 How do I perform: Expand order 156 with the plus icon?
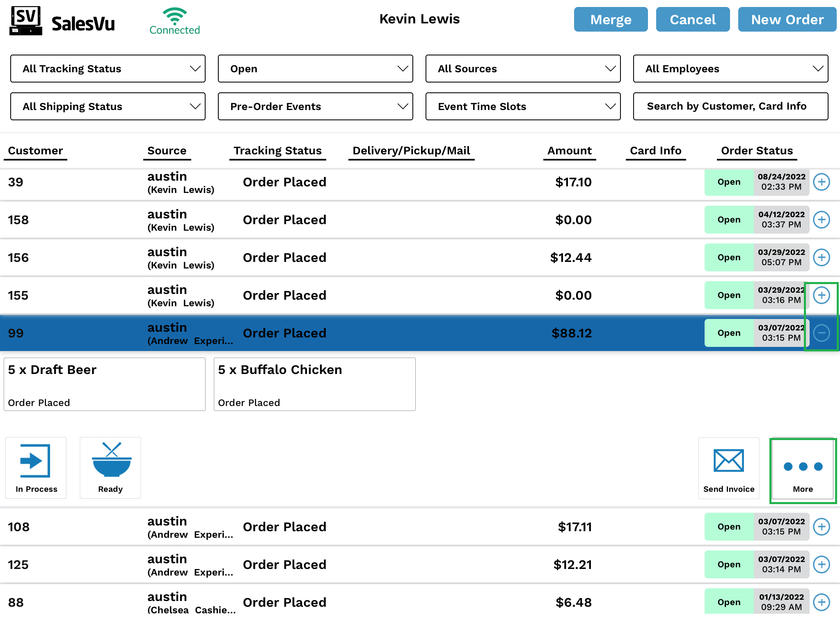coord(822,257)
